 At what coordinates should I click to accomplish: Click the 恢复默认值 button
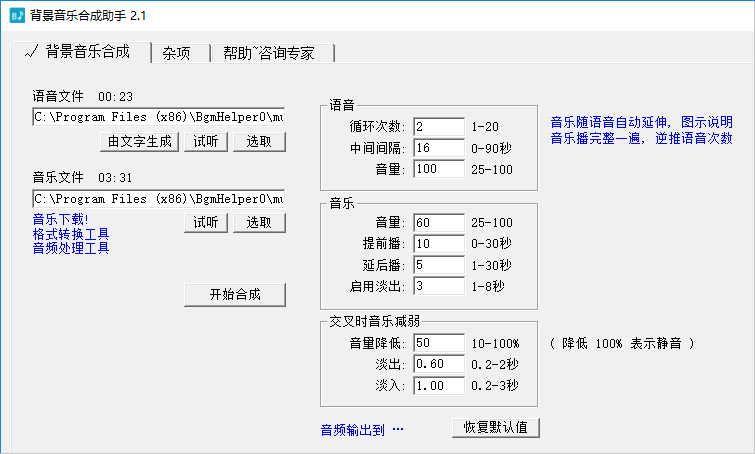[496, 427]
